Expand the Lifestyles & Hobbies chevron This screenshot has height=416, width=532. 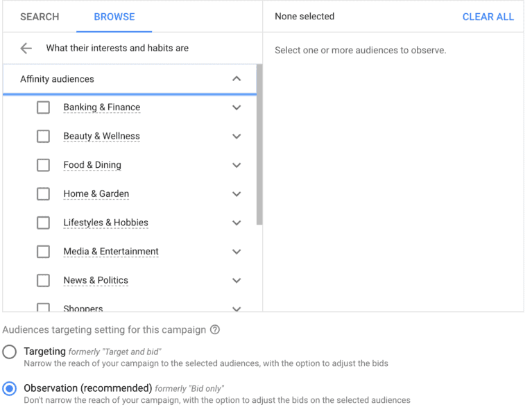(x=237, y=223)
